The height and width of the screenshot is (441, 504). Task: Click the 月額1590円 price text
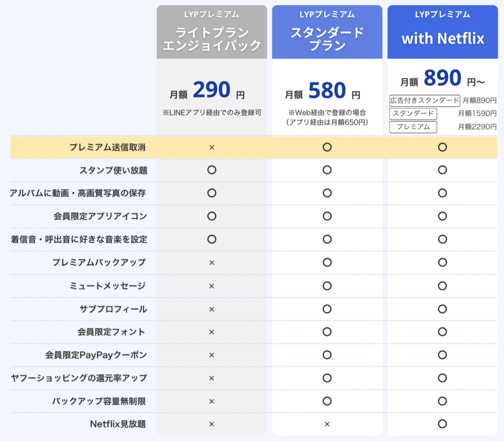coord(477,114)
